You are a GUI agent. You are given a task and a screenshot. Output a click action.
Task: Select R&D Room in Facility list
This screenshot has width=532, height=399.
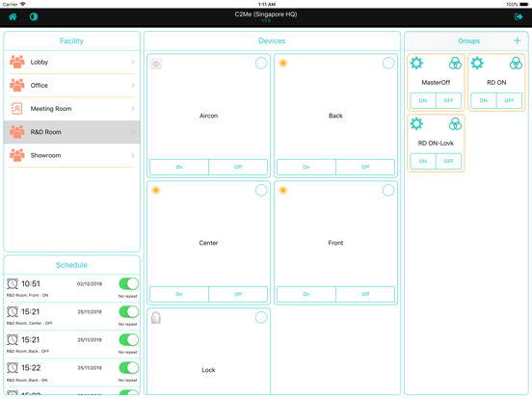click(72, 132)
